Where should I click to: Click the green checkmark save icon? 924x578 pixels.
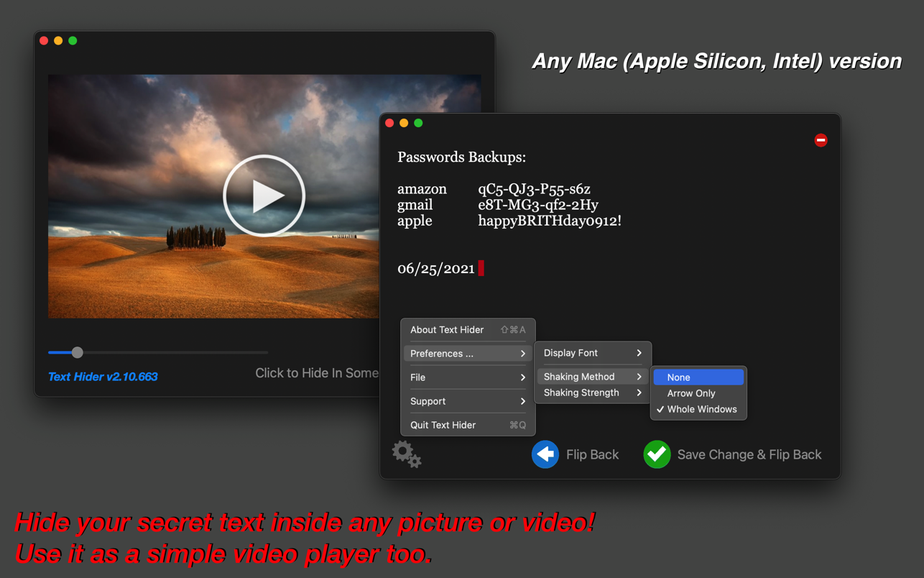(x=657, y=454)
